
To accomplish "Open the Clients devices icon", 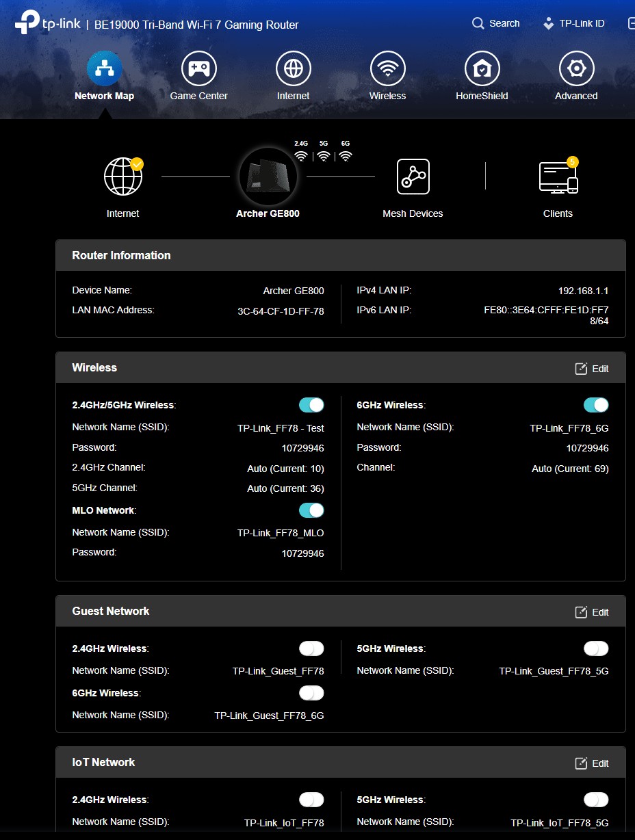I will tap(558, 176).
